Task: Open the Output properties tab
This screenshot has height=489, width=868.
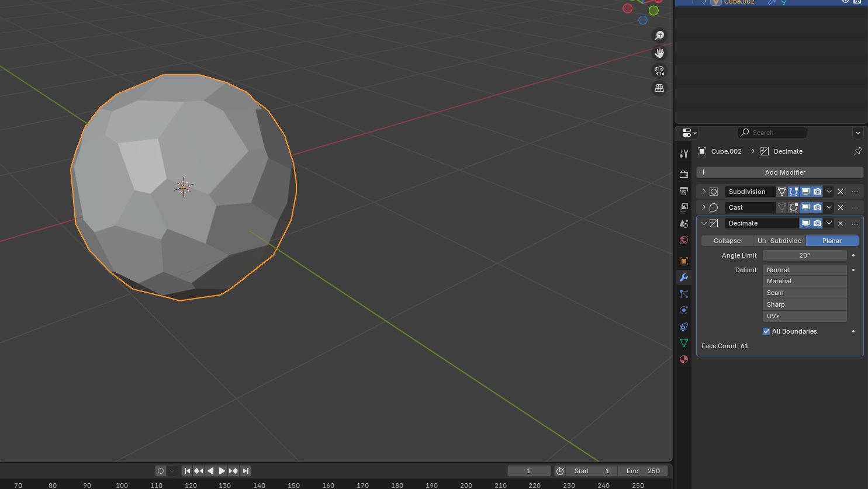Action: click(684, 190)
